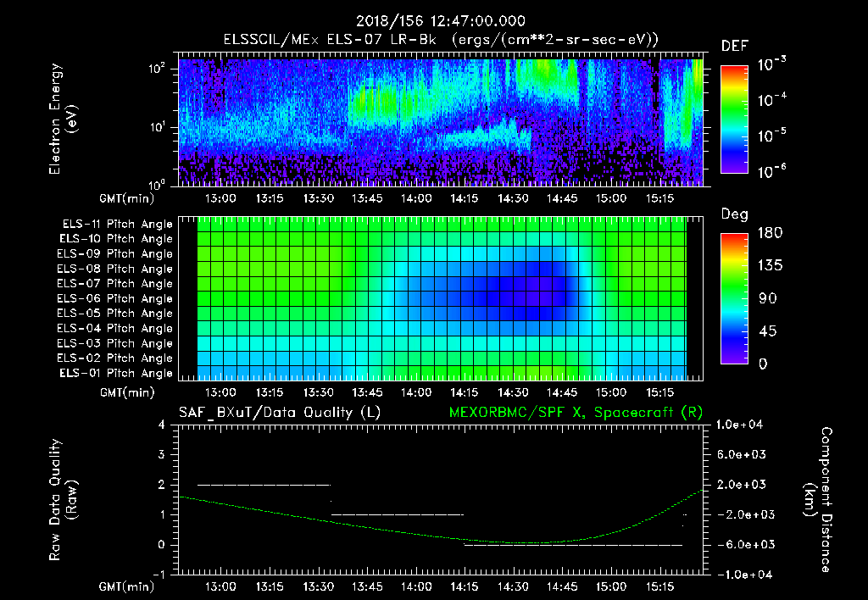Select the ELS-06 Pitch Angle row label
Viewport: 868px width, 600px height.
click(x=115, y=299)
